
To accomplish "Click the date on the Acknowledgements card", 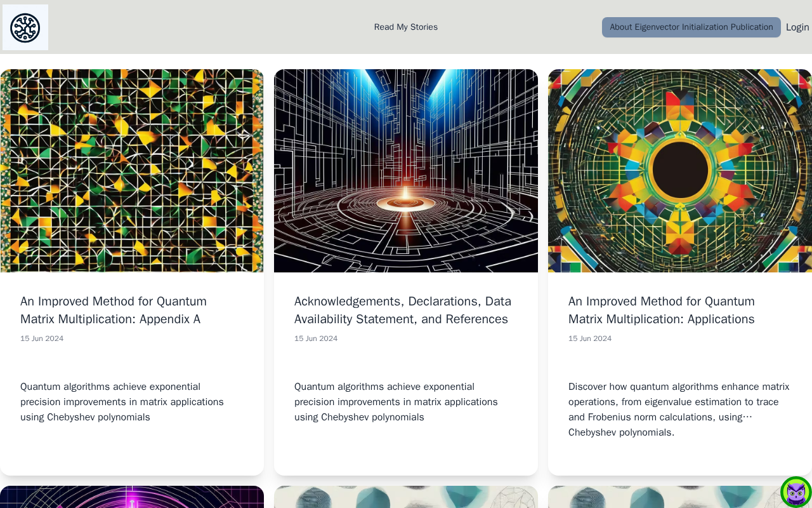I will click(x=316, y=338).
